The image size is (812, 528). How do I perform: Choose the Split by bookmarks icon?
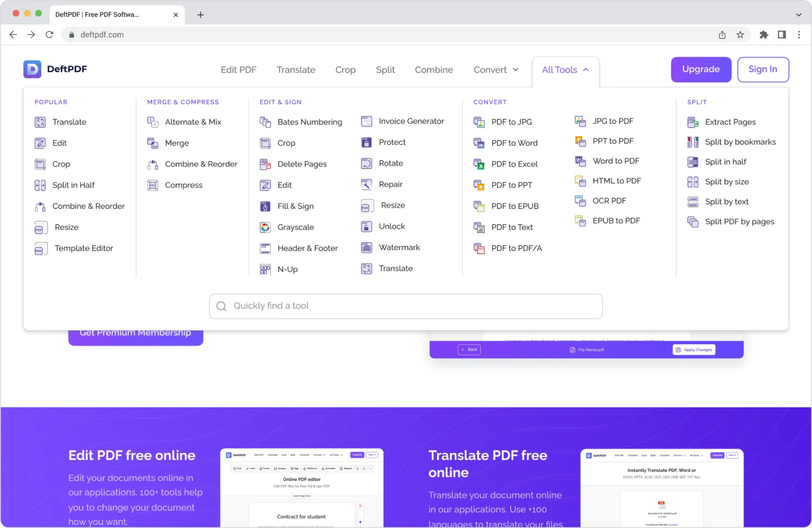click(693, 142)
